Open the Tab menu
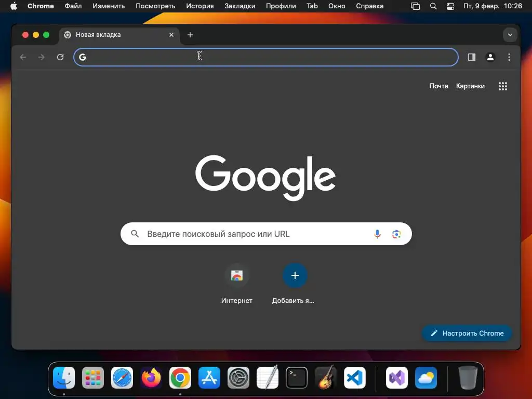Viewport: 532px width, 399px height. pos(312,6)
